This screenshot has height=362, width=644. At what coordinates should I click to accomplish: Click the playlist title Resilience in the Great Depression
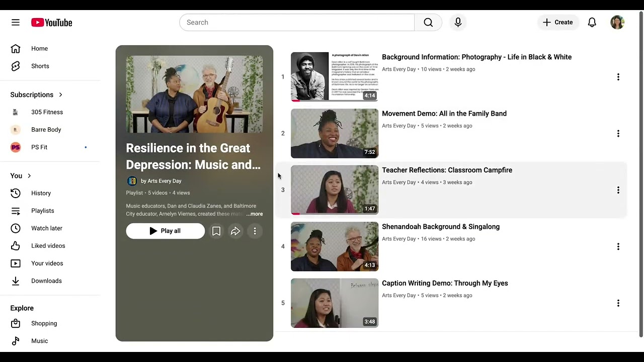pyautogui.click(x=193, y=156)
